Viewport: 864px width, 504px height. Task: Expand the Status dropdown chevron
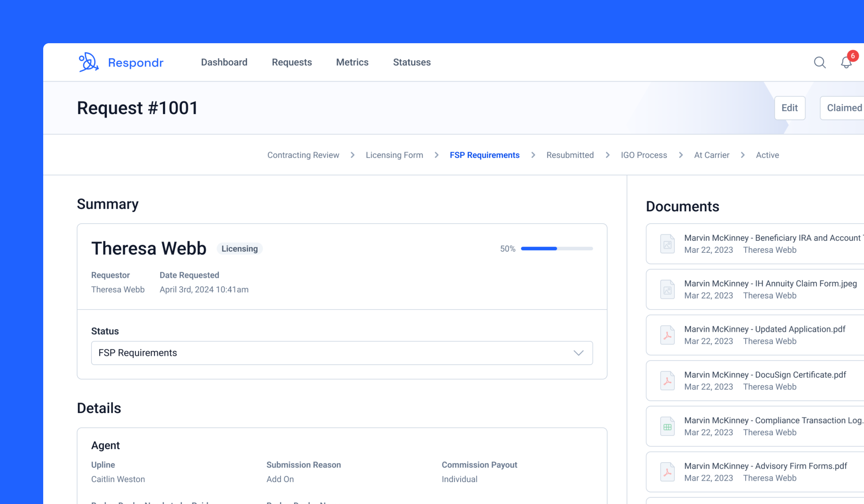pyautogui.click(x=579, y=353)
